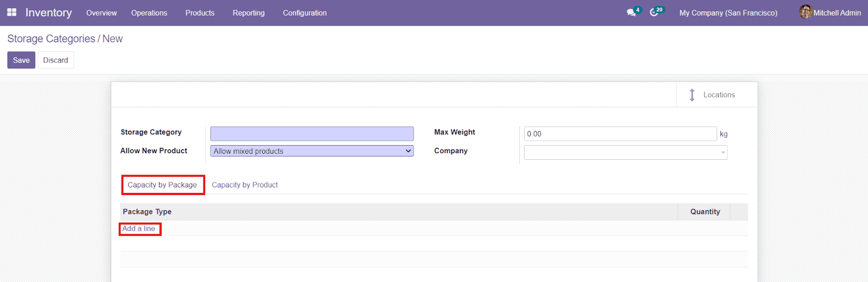Open the Reporting menu

248,13
